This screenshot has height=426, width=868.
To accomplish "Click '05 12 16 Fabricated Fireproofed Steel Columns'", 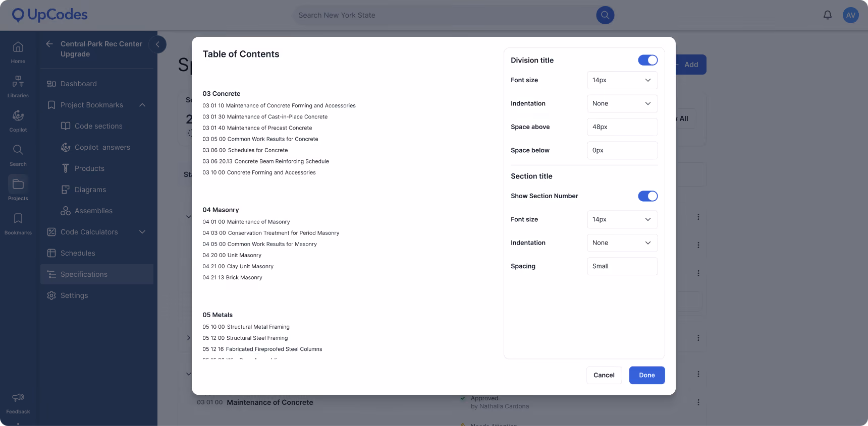I will point(262,349).
